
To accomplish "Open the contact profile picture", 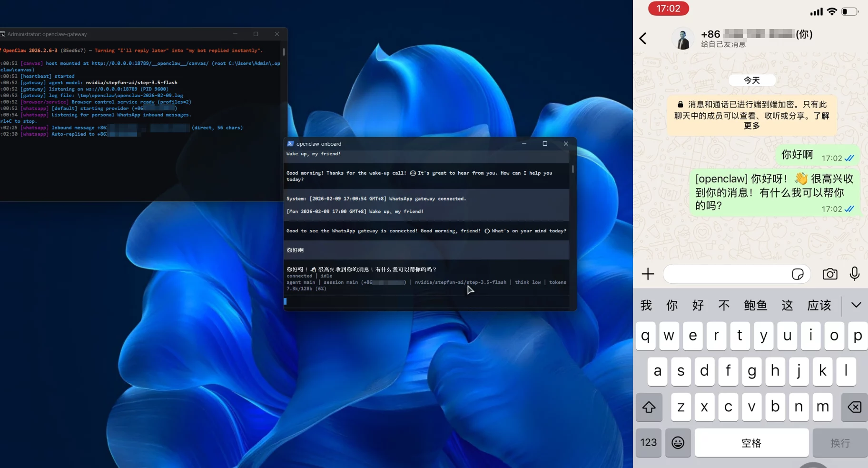I will click(683, 39).
